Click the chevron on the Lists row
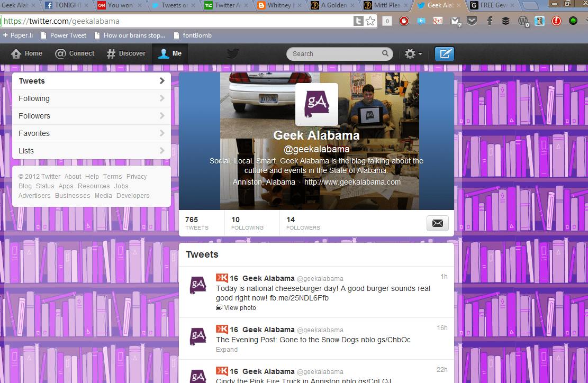 pyautogui.click(x=162, y=150)
